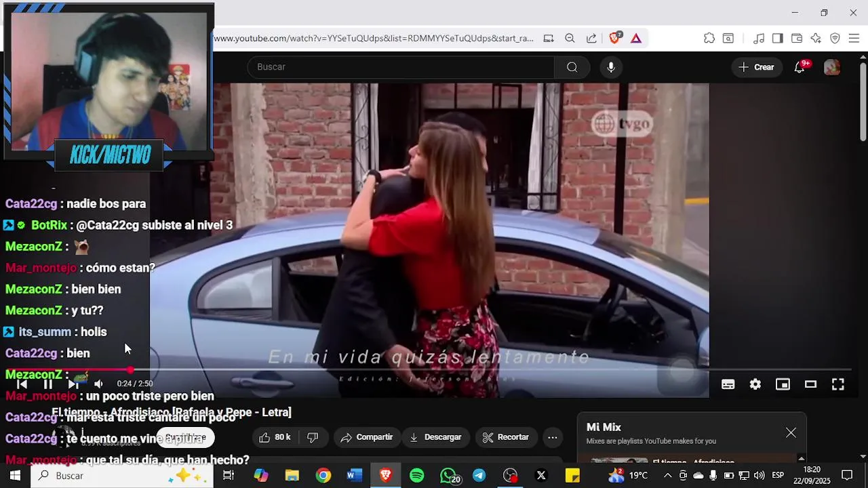Screen dimensions: 868x488
Task: Open the Windows Start menu
Action: 15,476
